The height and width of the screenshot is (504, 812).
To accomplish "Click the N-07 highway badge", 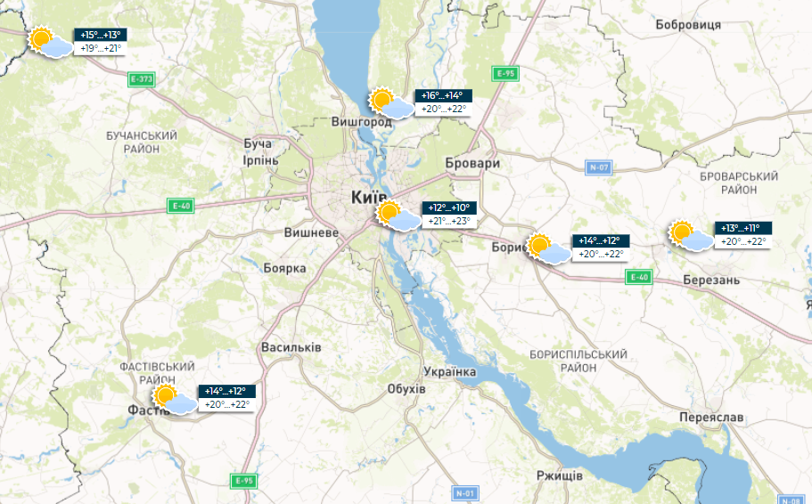I will [599, 167].
